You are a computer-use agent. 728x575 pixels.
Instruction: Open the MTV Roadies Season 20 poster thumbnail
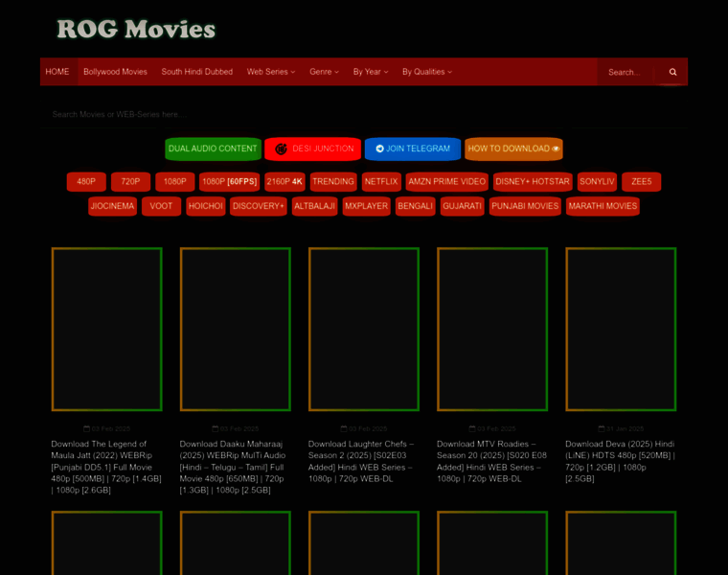tap(492, 330)
